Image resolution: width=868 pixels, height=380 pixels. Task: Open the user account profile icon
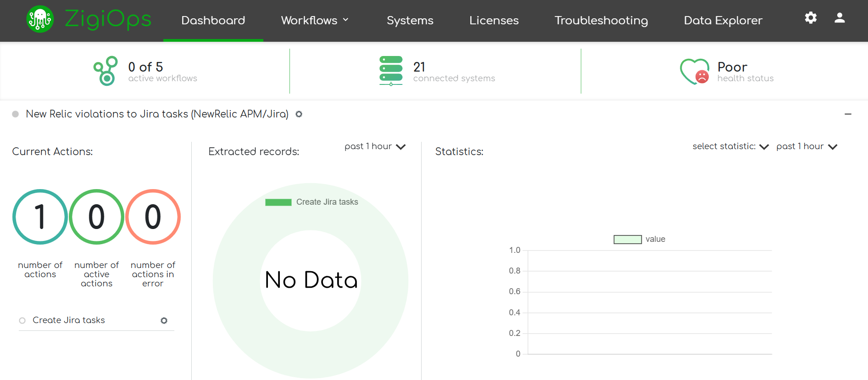tap(840, 18)
